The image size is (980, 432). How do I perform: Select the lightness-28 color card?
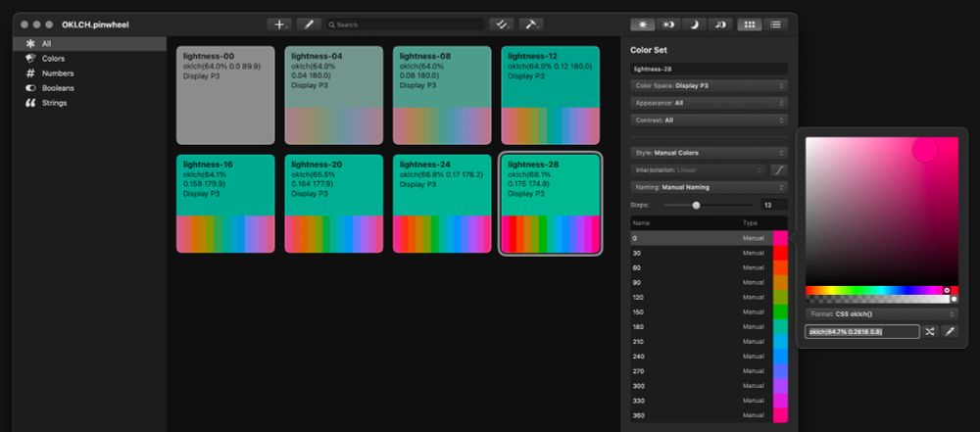pos(551,204)
